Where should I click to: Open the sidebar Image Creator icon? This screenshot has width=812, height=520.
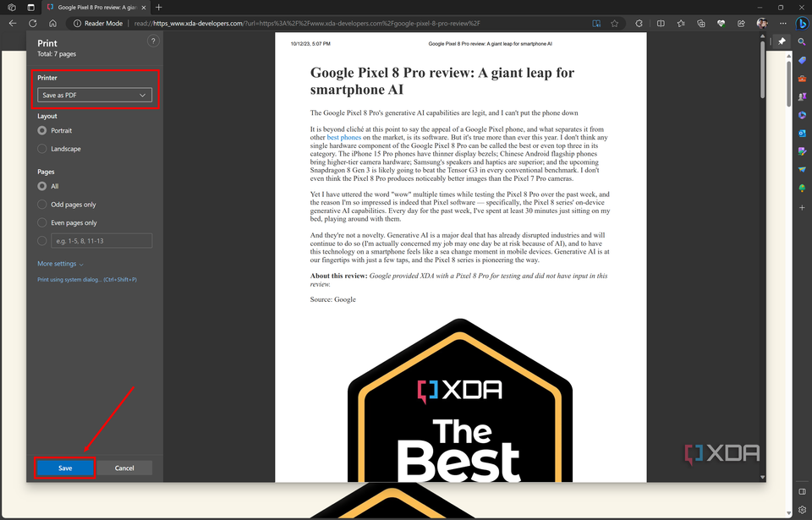click(x=802, y=151)
